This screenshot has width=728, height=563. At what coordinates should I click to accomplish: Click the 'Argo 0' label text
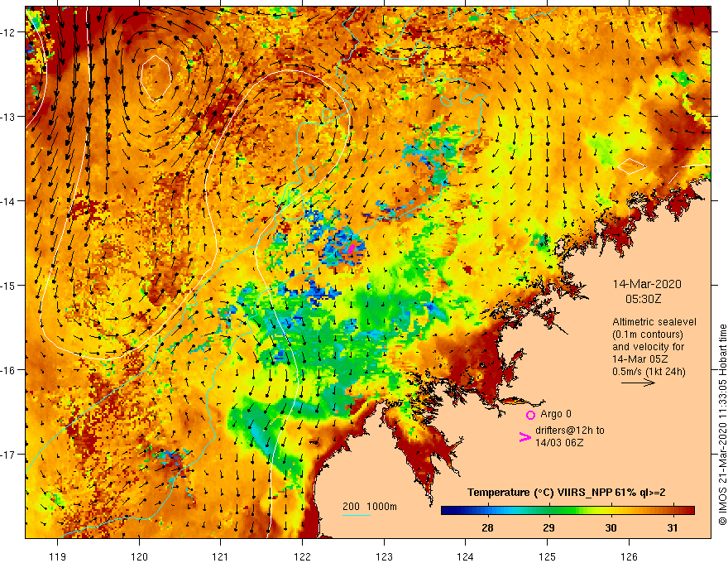tap(556, 414)
